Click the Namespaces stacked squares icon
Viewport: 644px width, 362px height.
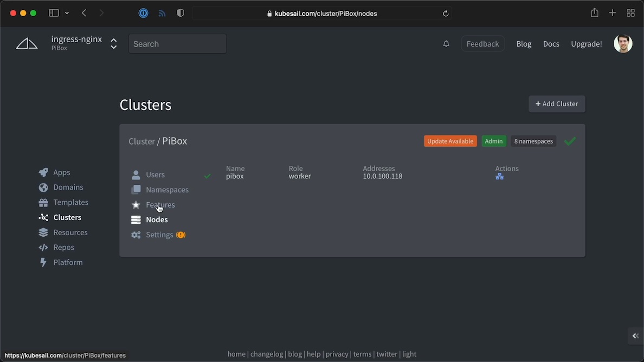click(136, 190)
